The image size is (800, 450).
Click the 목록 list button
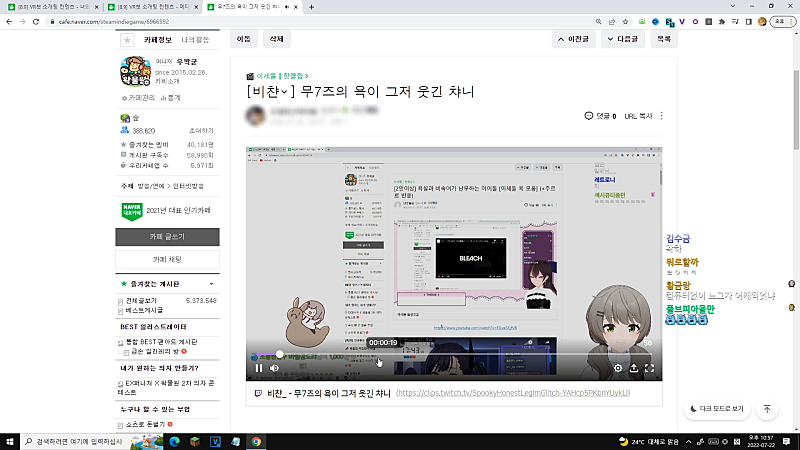point(664,39)
